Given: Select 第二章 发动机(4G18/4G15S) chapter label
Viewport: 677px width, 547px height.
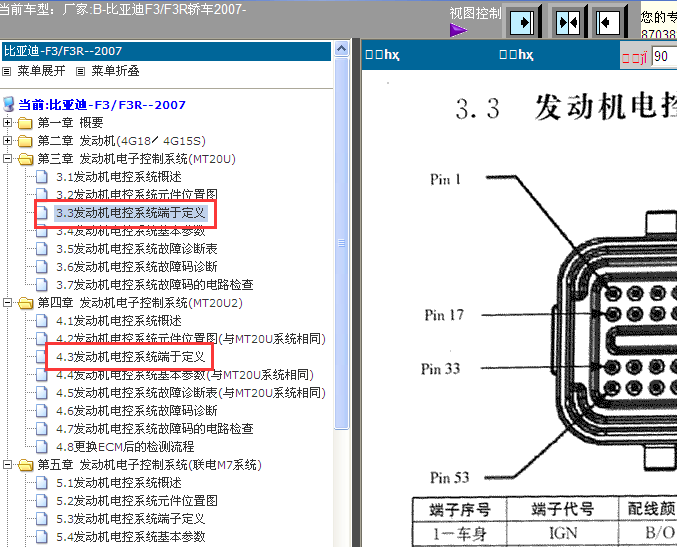Looking at the screenshot, I should click(121, 141).
